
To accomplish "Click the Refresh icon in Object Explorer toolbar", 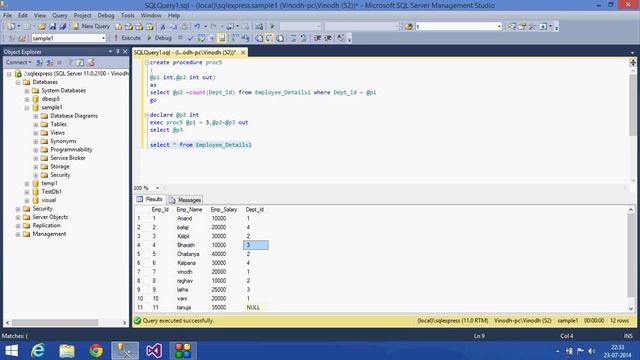I will click(80, 62).
